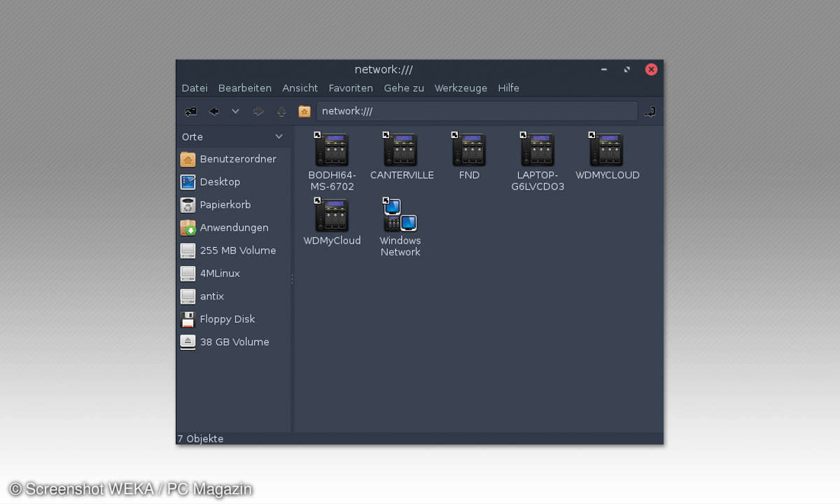Viewport: 840px width, 504px height.
Task: Click the go-to-path icon beside address bar
Action: [x=650, y=111]
